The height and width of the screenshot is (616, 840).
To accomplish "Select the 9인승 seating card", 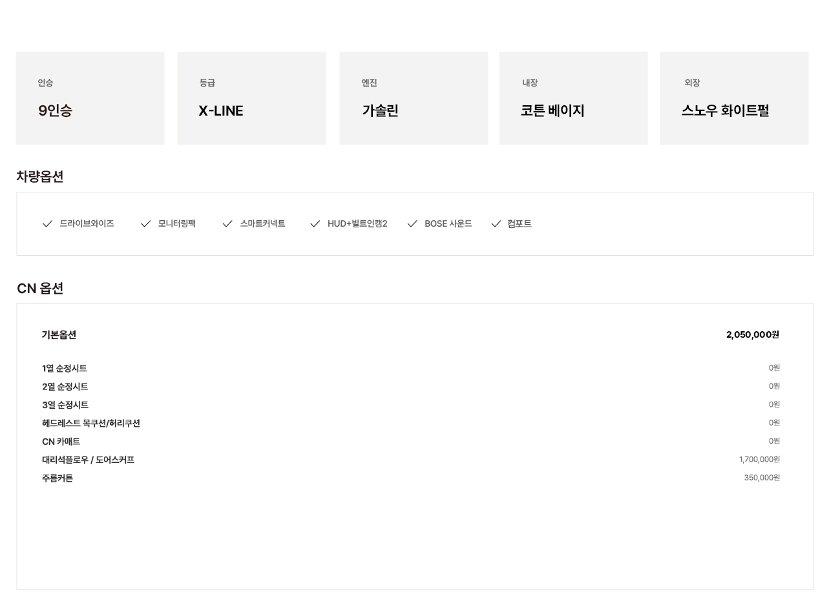I will click(x=90, y=98).
